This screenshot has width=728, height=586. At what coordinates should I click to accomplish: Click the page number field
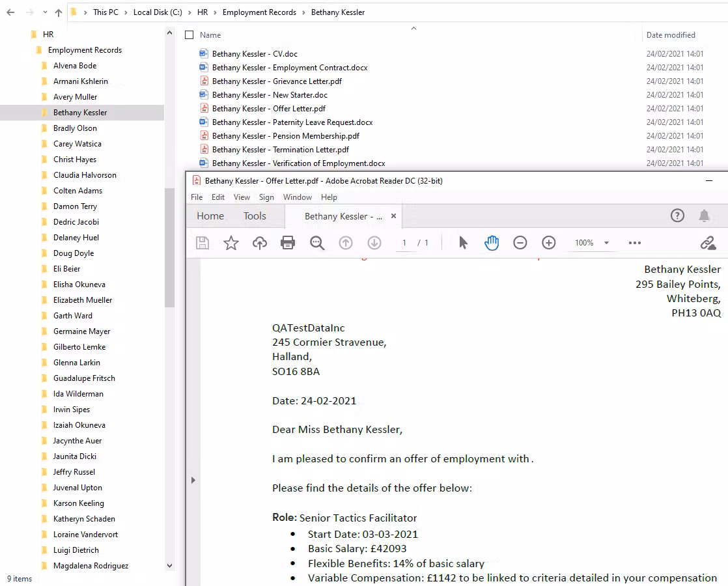(x=404, y=243)
